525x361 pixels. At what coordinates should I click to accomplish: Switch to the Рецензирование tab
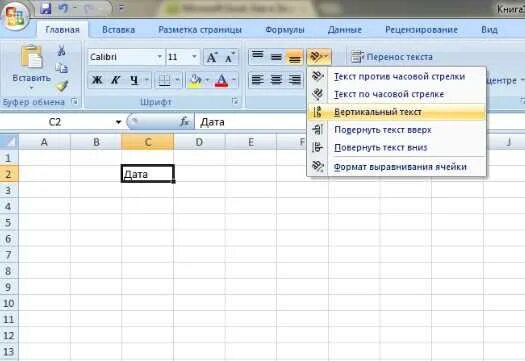[x=421, y=30]
